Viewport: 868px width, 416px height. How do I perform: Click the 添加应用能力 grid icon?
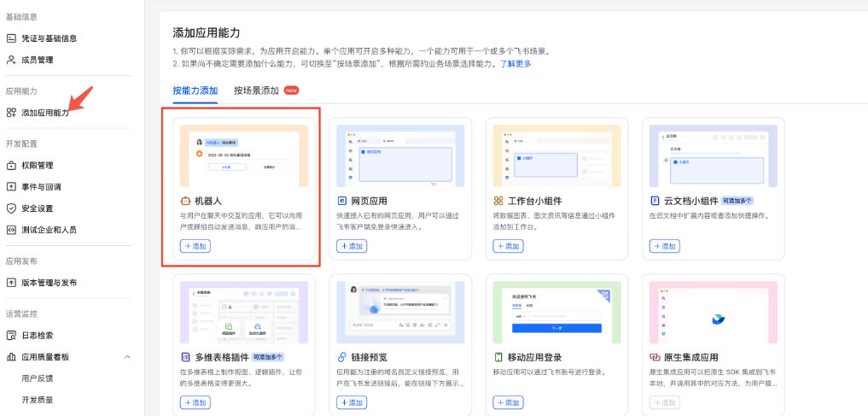tap(11, 113)
